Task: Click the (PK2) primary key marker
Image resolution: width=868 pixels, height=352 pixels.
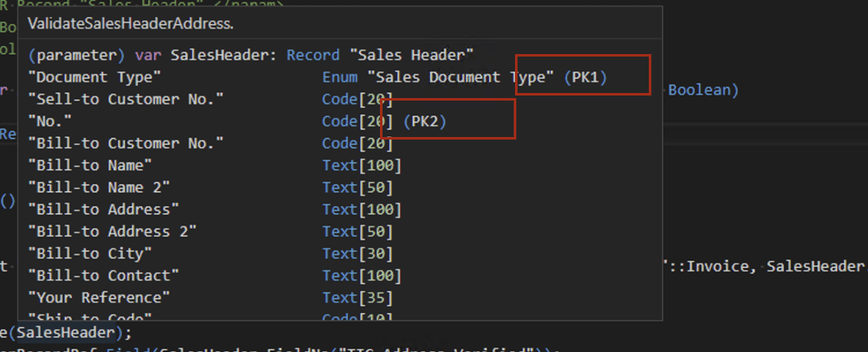Action: click(425, 121)
